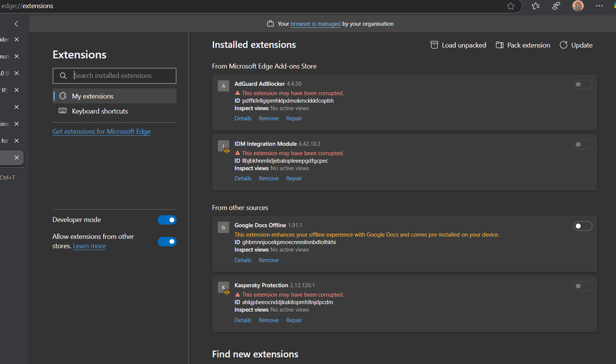Viewport: 616px width, 364px height.
Task: Close the currently active vertical tab
Action: point(17,158)
